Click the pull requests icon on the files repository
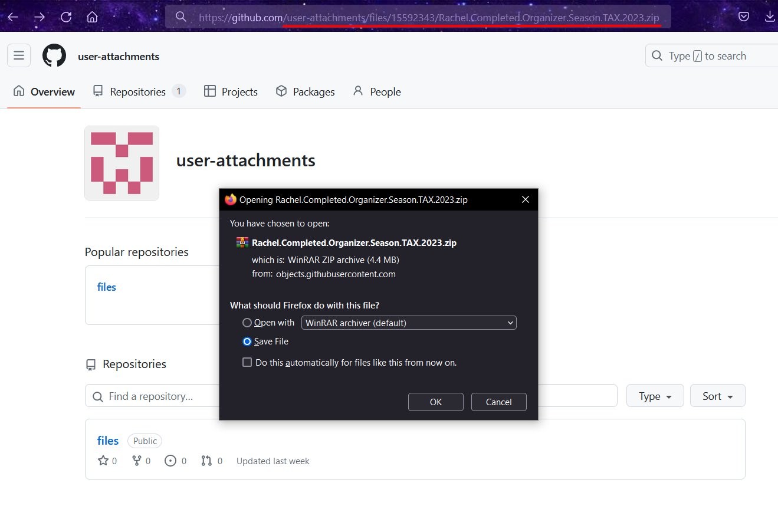Screen dimensions: 778x532 point(206,461)
